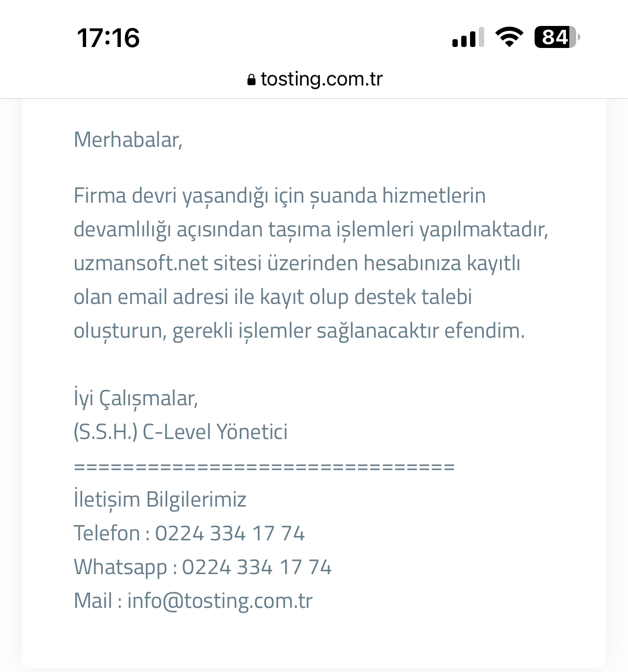628x672 pixels.
Task: Tap the İletişim Bilgilerimiz heading
Action: (160, 500)
